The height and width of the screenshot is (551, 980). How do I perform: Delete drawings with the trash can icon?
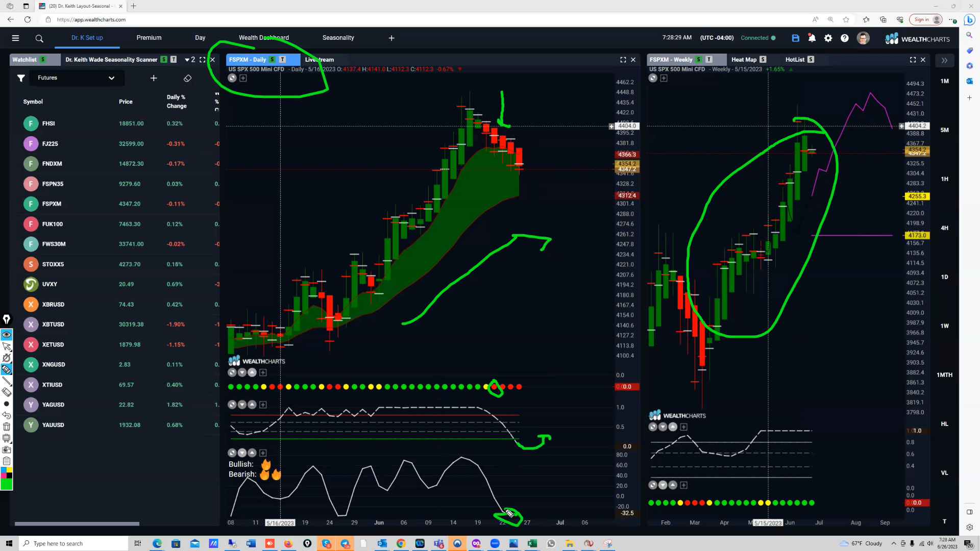[7, 427]
